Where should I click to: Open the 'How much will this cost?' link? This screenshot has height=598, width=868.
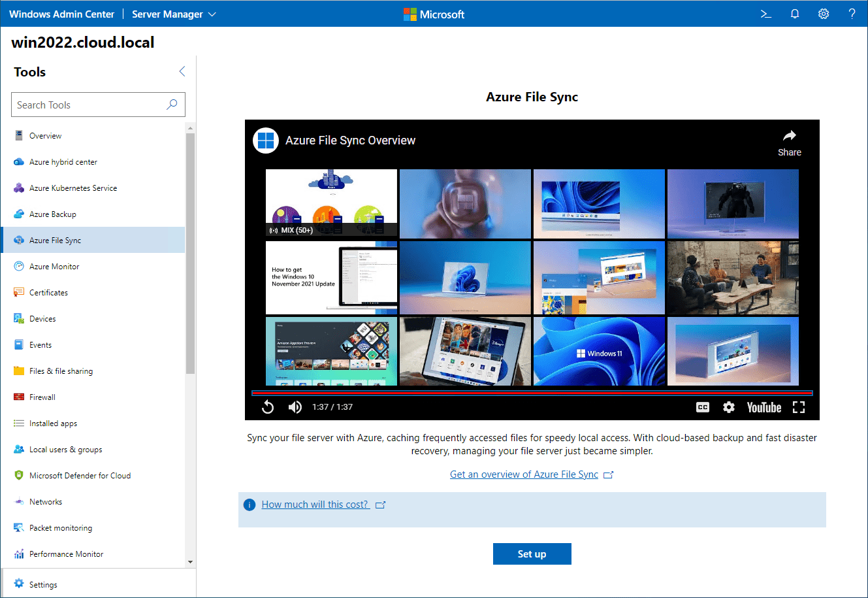tap(315, 505)
